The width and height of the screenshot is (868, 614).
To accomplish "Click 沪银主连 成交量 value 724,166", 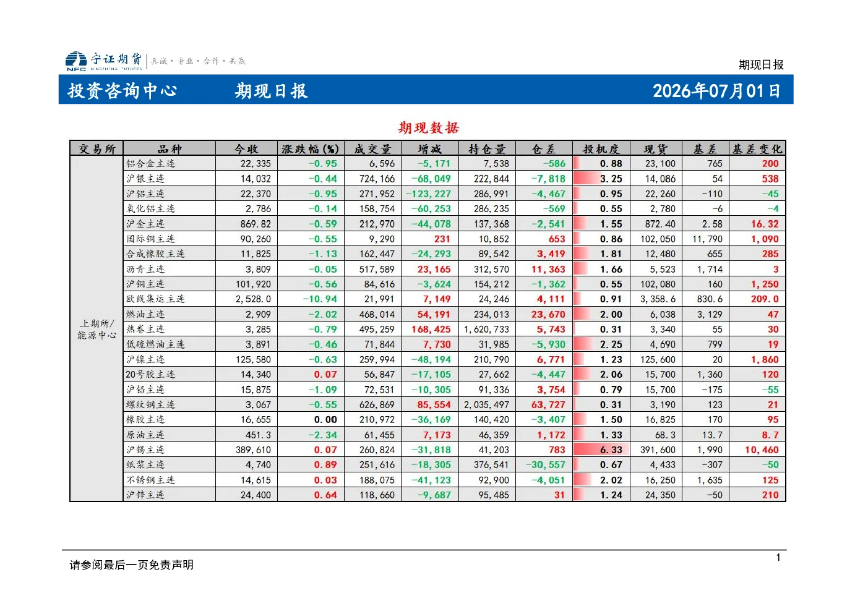I will coord(377,179).
